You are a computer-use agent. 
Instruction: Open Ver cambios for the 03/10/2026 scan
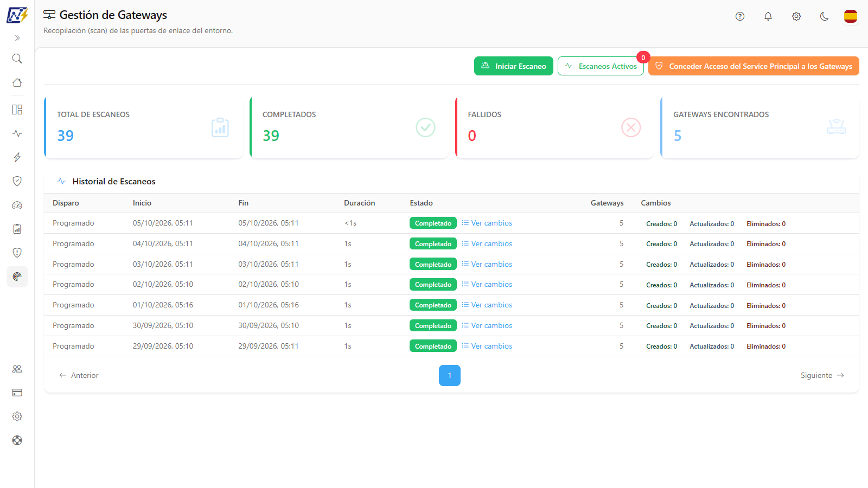coord(487,264)
